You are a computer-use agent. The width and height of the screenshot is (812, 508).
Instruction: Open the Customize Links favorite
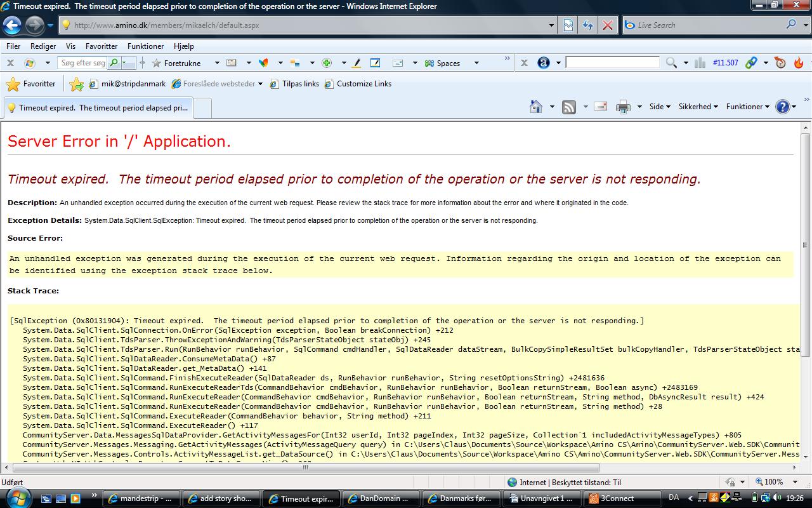click(358, 84)
